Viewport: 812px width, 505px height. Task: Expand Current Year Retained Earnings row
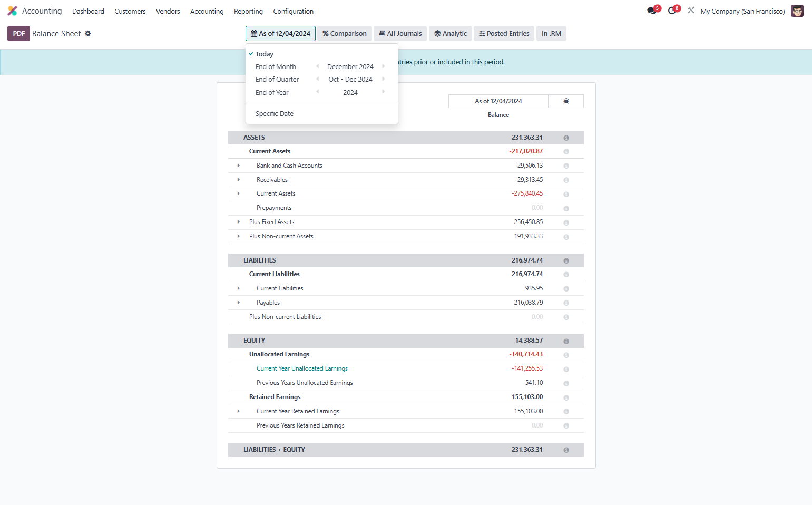pos(239,411)
